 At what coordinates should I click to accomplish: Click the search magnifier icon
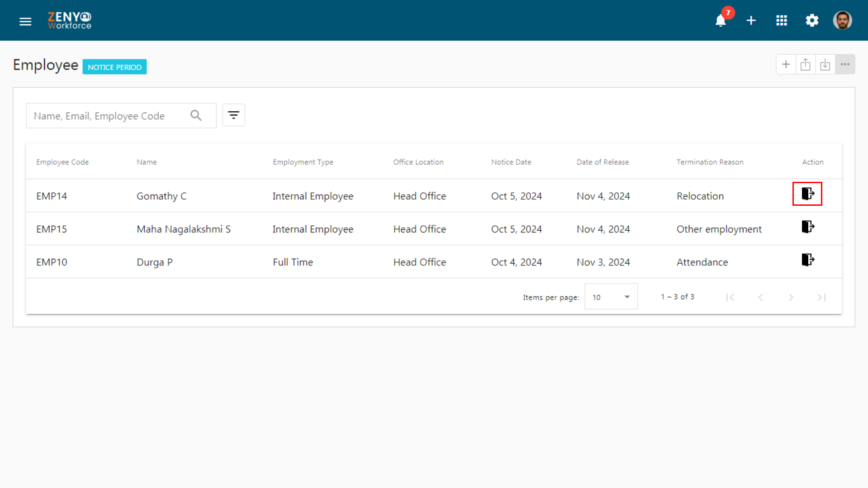[x=196, y=116]
